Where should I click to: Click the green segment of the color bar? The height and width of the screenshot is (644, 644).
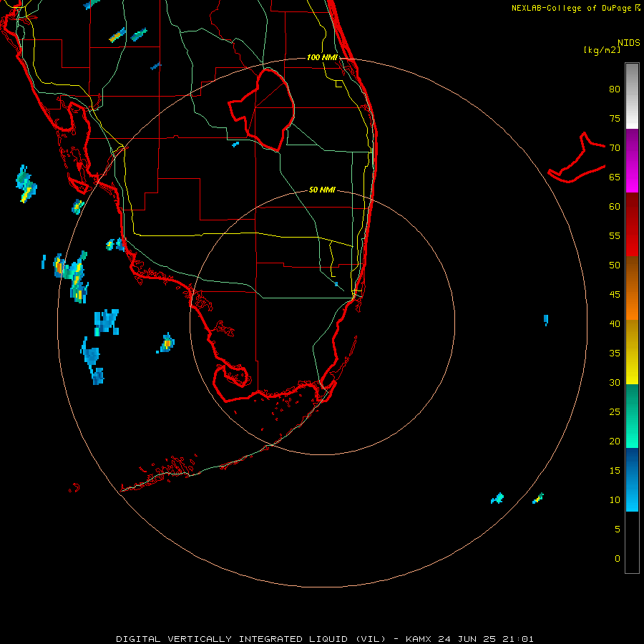point(632,416)
